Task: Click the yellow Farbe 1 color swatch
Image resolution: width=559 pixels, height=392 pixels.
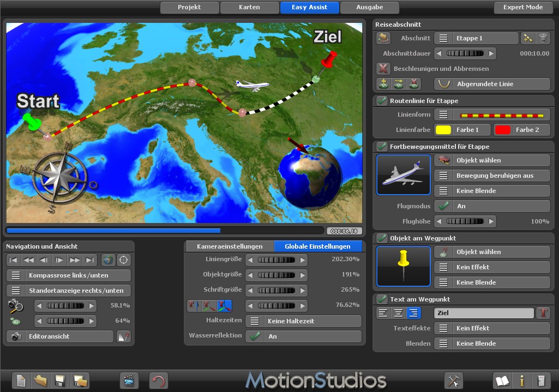Action: pos(443,130)
